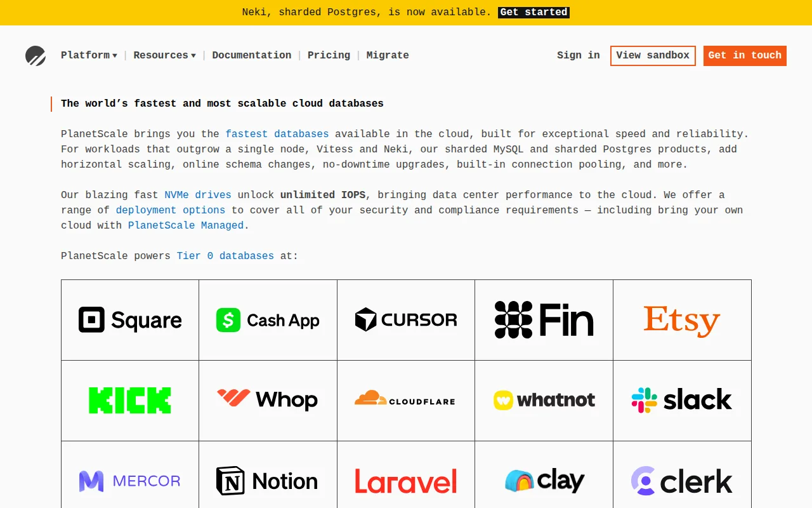
Task: Follow the Tier 0 databases link
Action: (x=225, y=256)
